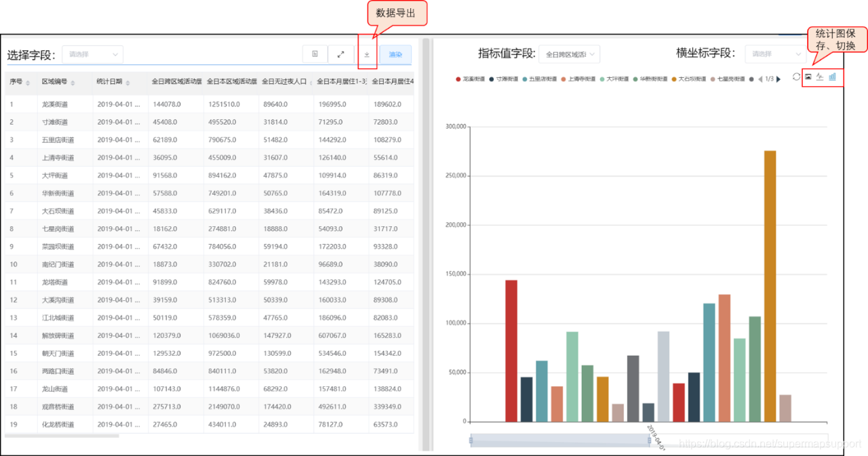
Task: Click the 渲染 render button
Action: click(x=395, y=54)
